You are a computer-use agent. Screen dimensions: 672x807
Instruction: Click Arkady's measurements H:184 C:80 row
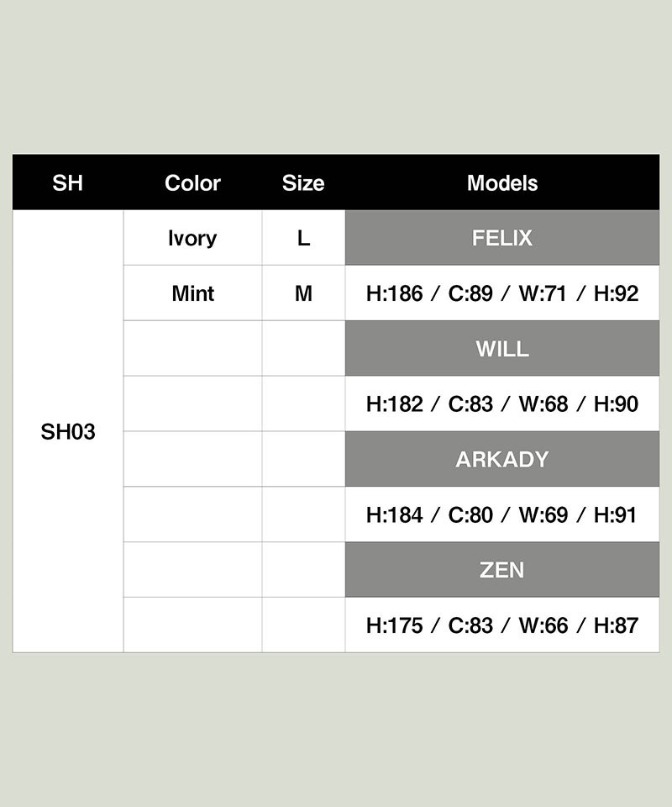point(502,514)
